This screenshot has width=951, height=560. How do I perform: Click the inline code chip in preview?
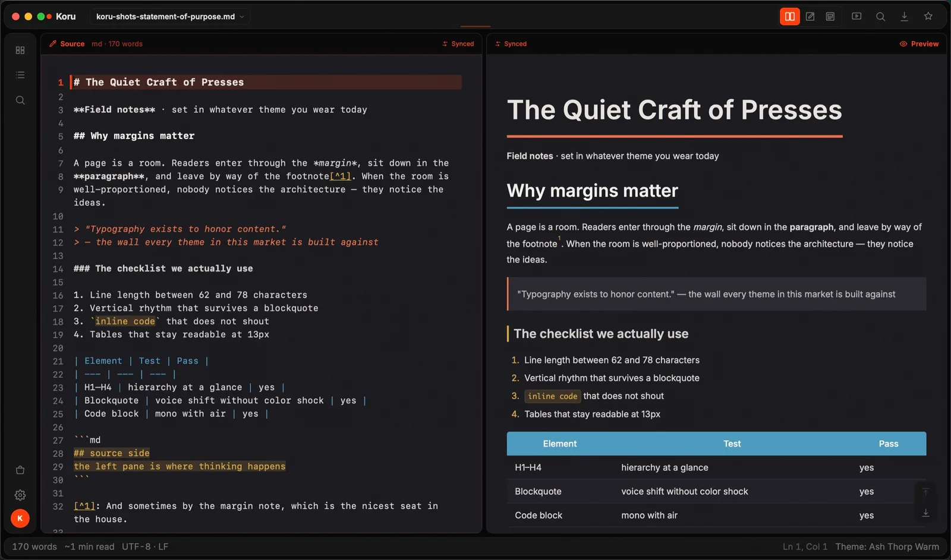552,396
